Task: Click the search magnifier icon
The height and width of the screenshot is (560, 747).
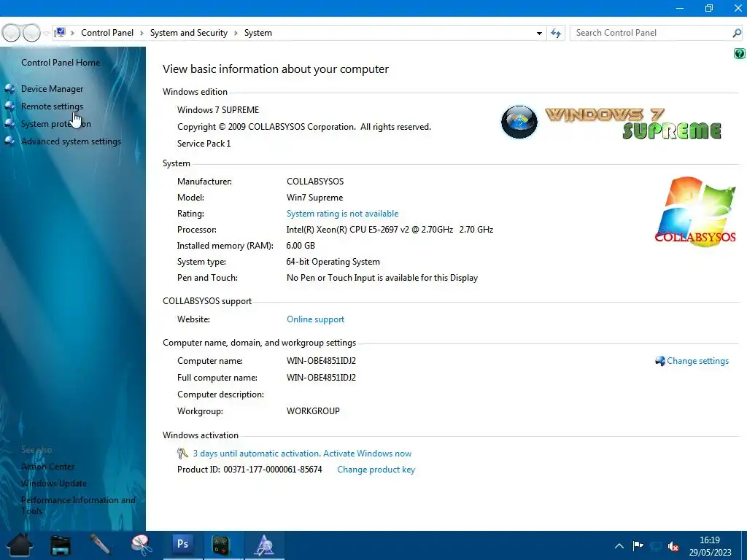Action: tap(737, 33)
